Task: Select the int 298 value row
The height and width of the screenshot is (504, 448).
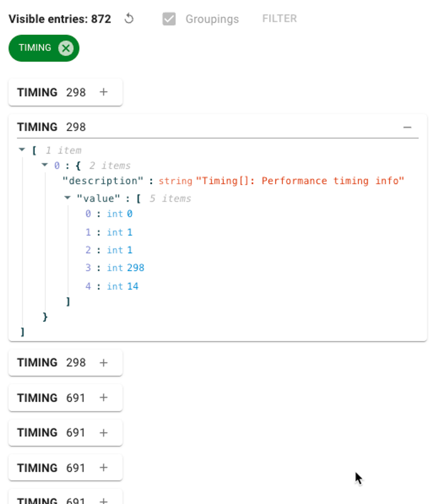Action: click(x=115, y=268)
